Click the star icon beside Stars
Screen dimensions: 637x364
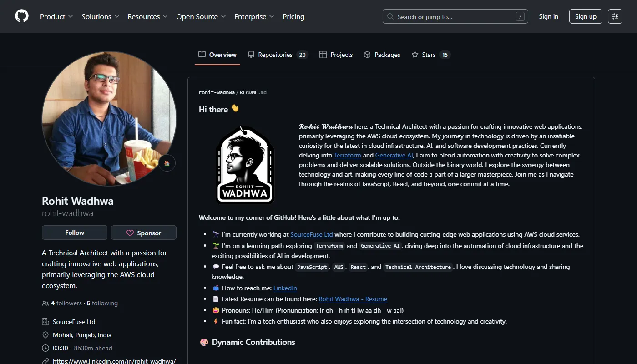click(415, 55)
